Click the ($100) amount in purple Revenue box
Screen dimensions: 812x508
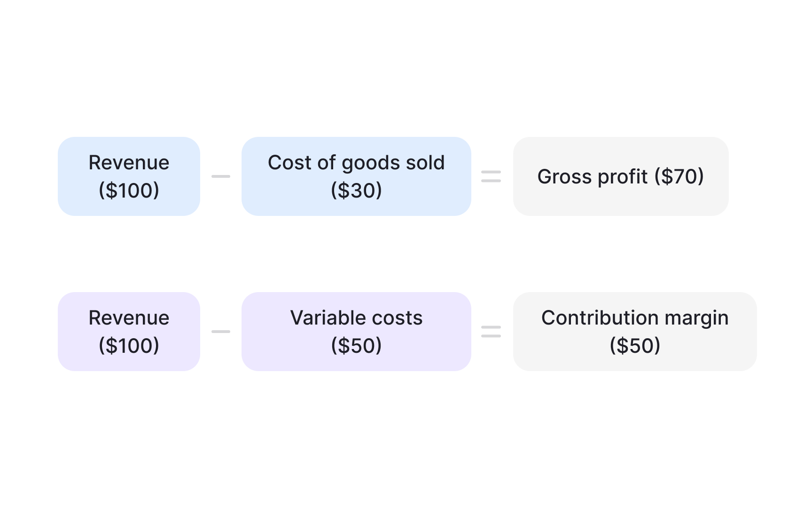[129, 346]
